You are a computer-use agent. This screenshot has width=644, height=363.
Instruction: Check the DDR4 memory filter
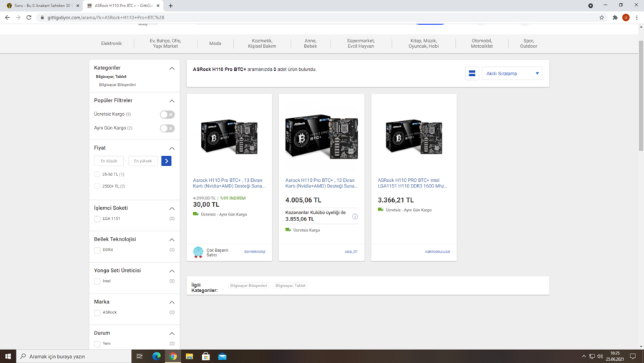click(97, 250)
